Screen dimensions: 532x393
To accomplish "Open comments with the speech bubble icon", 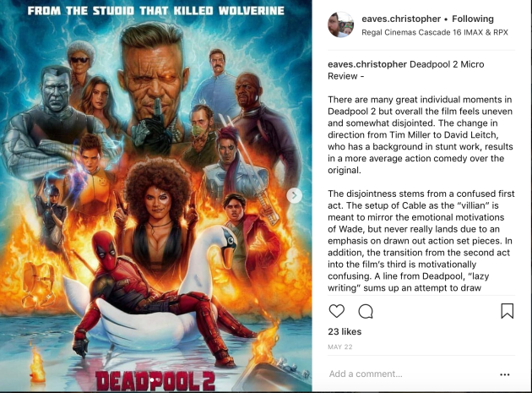I will pyautogui.click(x=366, y=311).
